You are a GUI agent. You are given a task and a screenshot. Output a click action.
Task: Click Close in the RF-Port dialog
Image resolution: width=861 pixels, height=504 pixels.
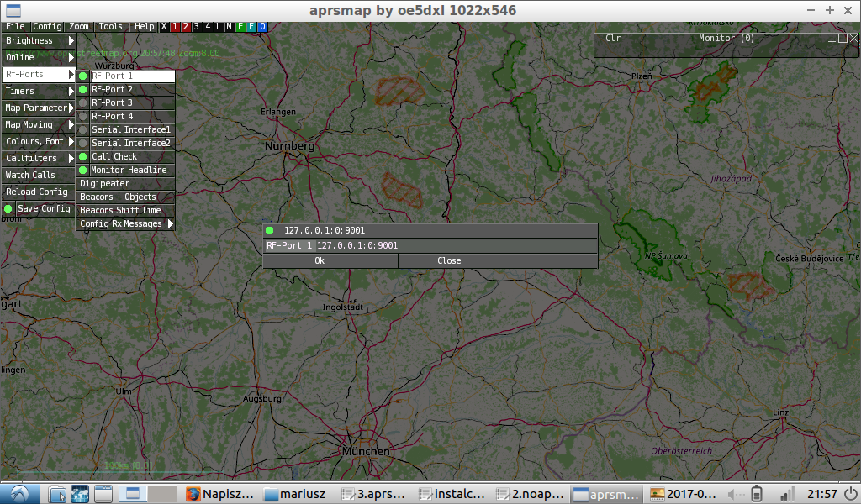point(498,261)
